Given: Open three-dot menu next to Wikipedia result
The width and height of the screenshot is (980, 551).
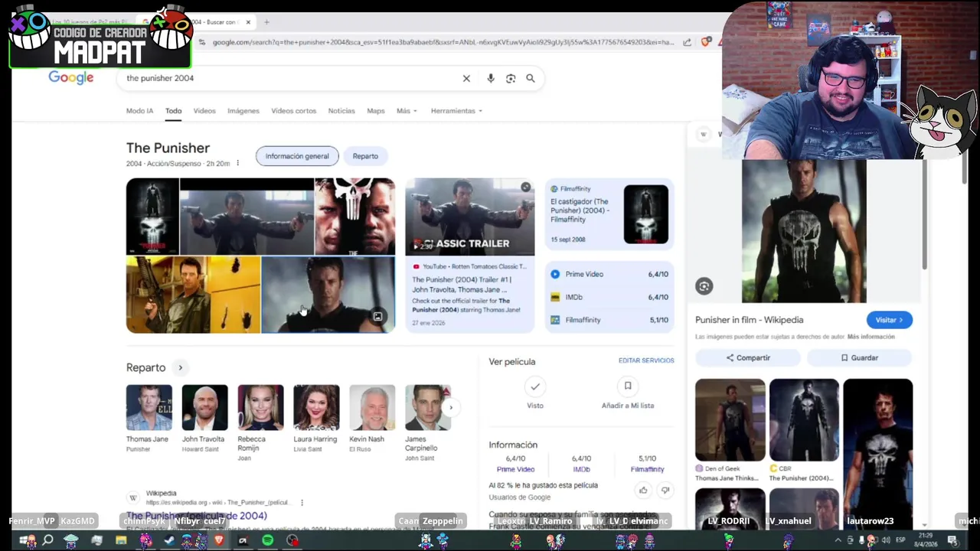Looking at the screenshot, I should 302,502.
